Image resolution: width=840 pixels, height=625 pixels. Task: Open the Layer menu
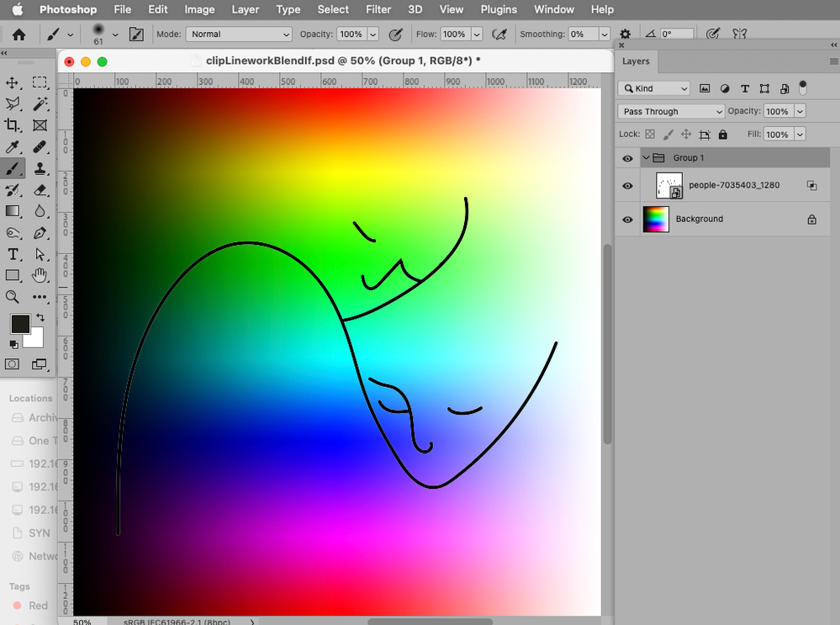tap(245, 9)
